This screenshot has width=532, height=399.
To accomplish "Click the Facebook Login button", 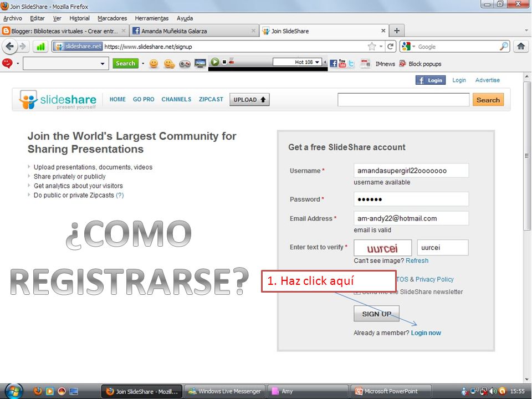I will pyautogui.click(x=431, y=80).
